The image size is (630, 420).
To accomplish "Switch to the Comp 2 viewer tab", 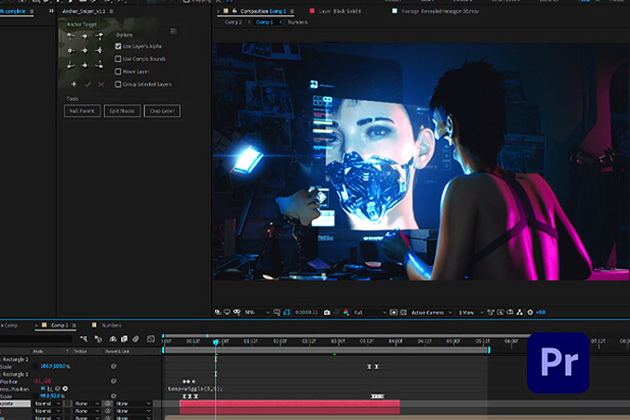I will pos(233,22).
